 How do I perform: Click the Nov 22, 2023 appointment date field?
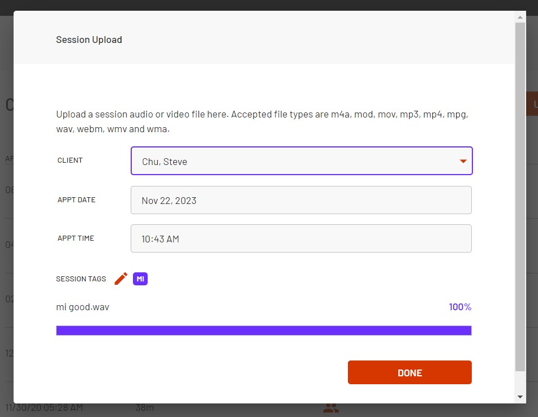coord(301,200)
